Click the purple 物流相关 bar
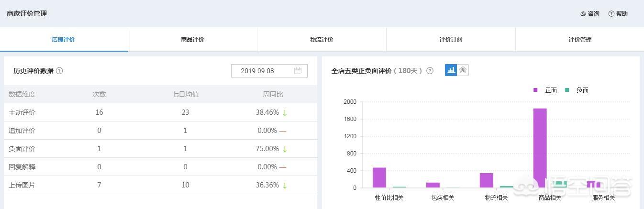Screen dimensions: 644x209 [487, 180]
